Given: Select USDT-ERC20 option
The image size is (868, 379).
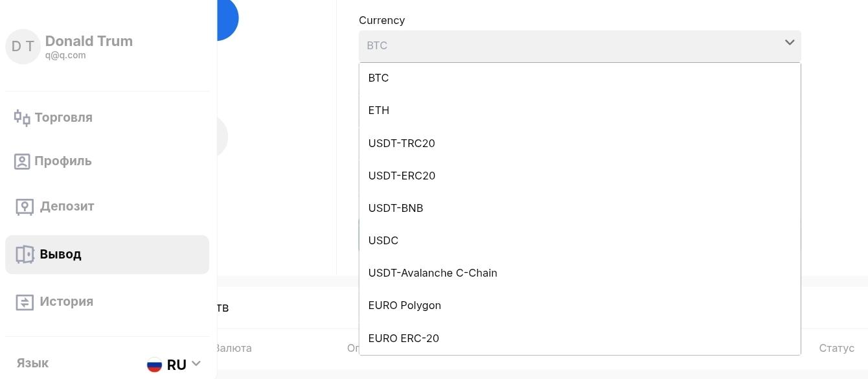Looking at the screenshot, I should [x=580, y=176].
